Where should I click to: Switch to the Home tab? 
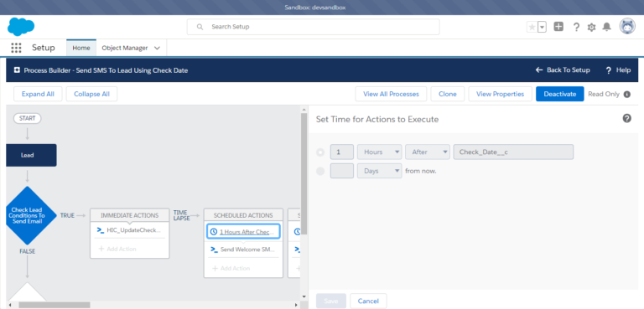coord(80,48)
